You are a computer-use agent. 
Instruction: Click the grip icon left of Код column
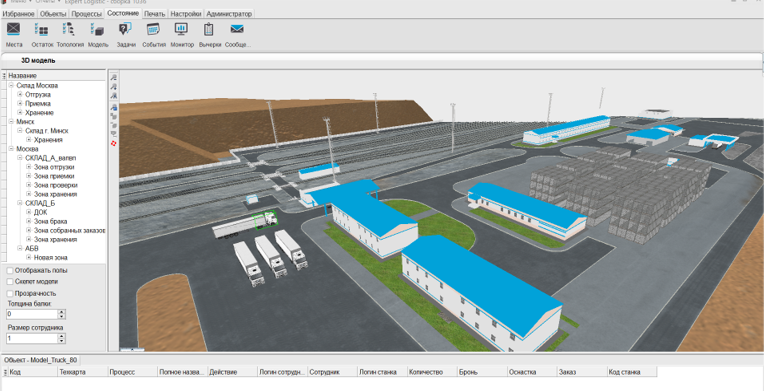[x=5, y=372]
